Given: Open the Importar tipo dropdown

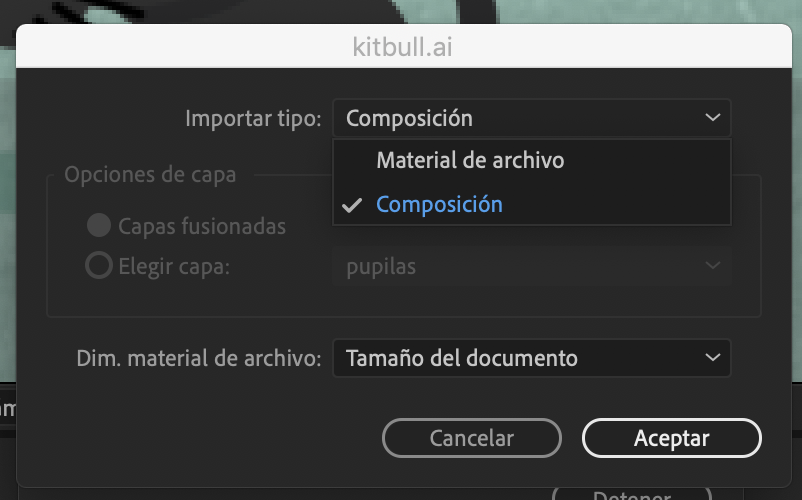Looking at the screenshot, I should pyautogui.click(x=532, y=118).
